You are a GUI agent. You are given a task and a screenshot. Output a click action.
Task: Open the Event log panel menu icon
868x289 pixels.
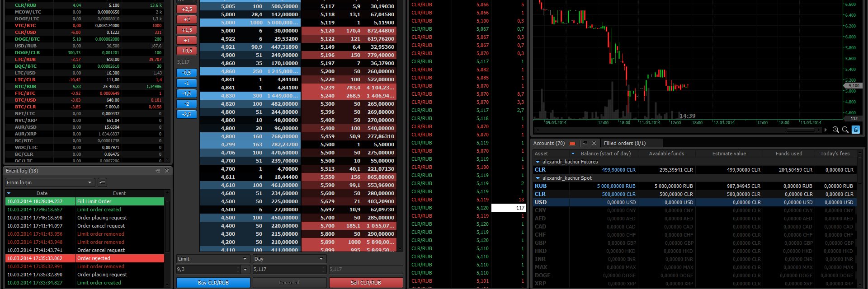158,171
